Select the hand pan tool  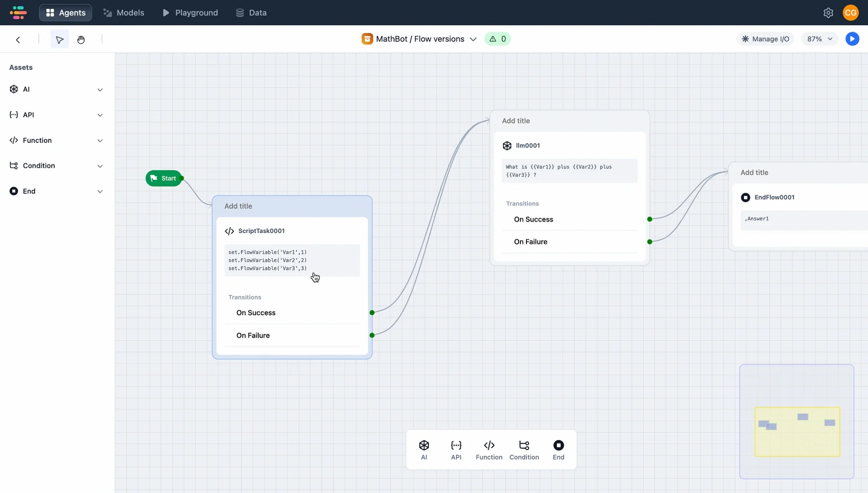click(x=81, y=40)
